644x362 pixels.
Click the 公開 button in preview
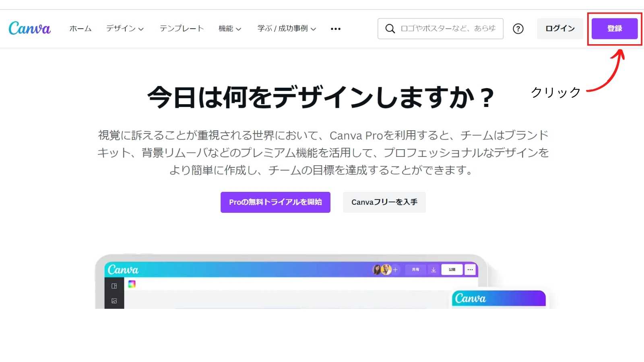452,269
